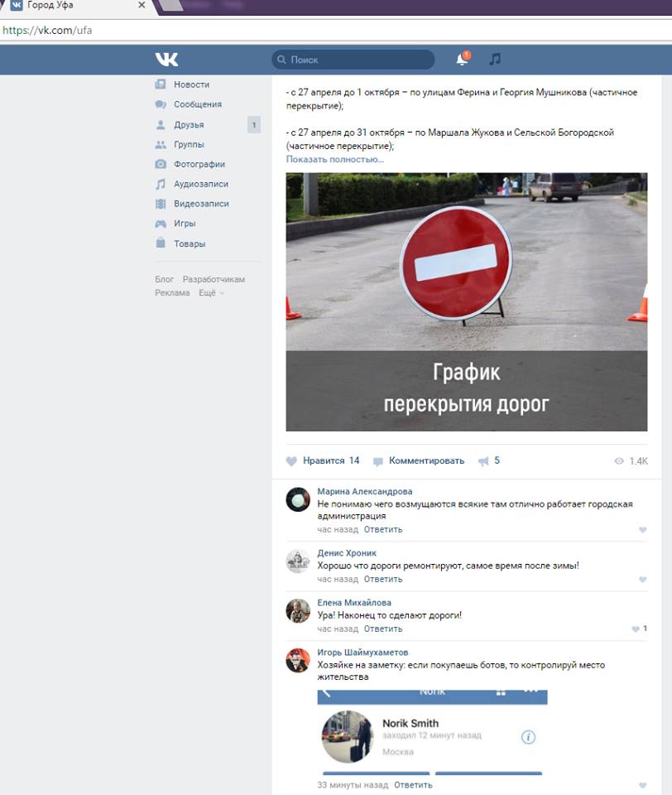Click the info icon beside Norik Smith
672x795 pixels.
point(528,737)
